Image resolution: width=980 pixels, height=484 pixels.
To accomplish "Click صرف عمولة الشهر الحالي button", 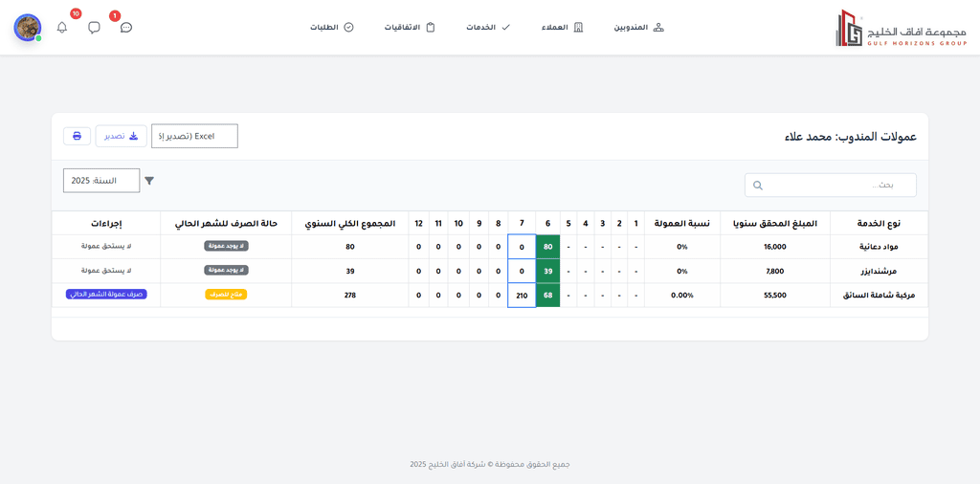I will [106, 295].
